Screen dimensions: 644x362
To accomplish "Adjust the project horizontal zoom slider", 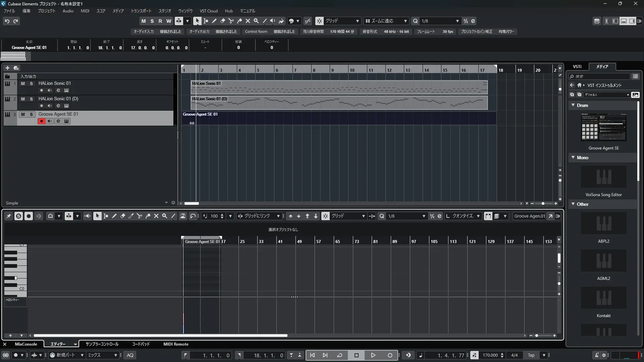I will coord(543,203).
